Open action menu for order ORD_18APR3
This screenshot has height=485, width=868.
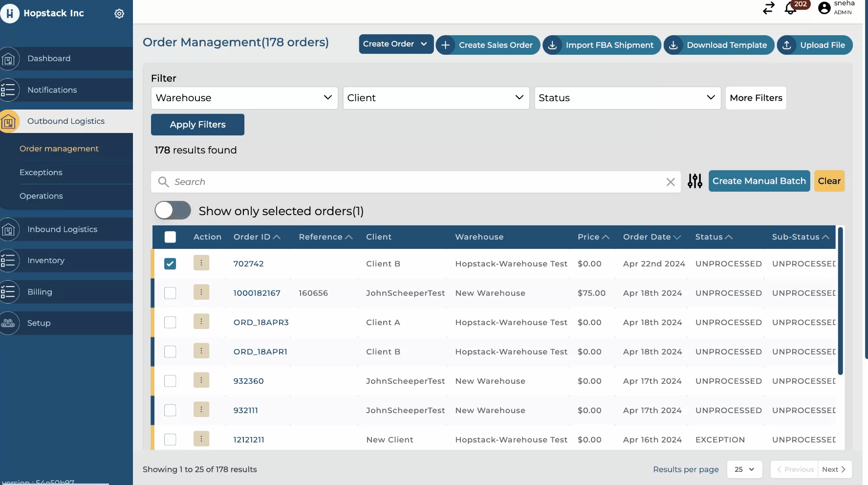coord(201,322)
